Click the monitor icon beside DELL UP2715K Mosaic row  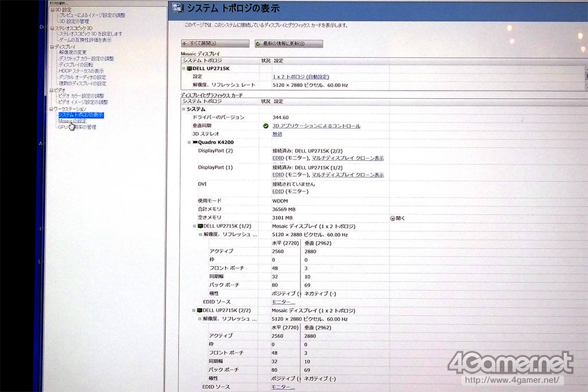click(189, 68)
